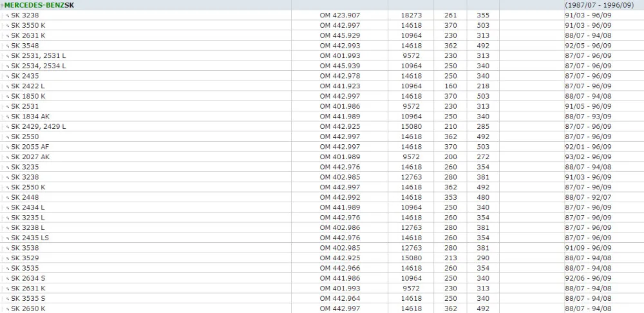Click the engine code OM 442.978

click(x=339, y=76)
